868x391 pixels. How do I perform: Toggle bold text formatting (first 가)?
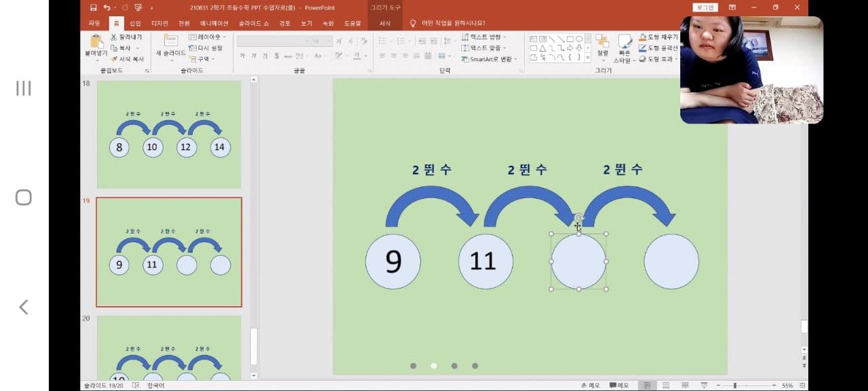tap(242, 56)
